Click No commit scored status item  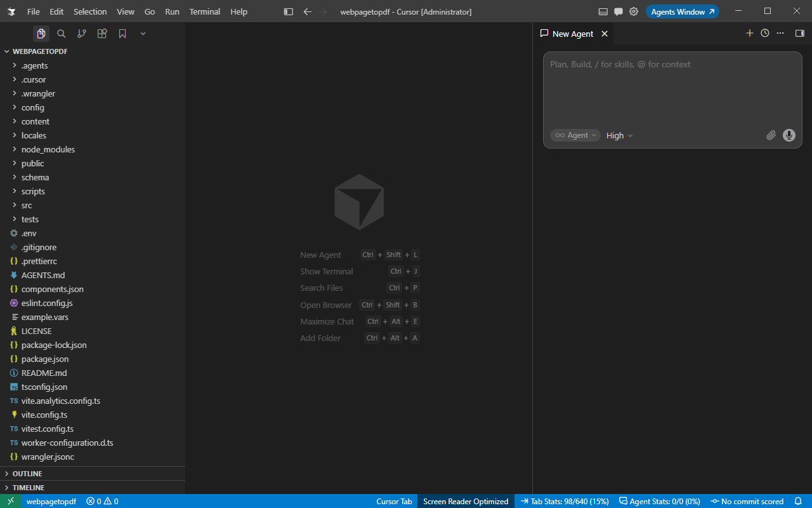747,501
